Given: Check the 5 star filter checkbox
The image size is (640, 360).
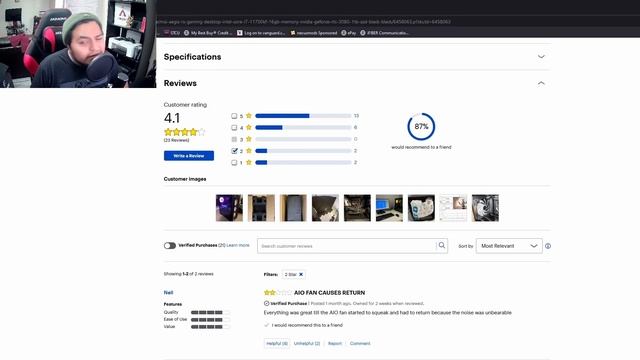Looking at the screenshot, I should coord(234,116).
